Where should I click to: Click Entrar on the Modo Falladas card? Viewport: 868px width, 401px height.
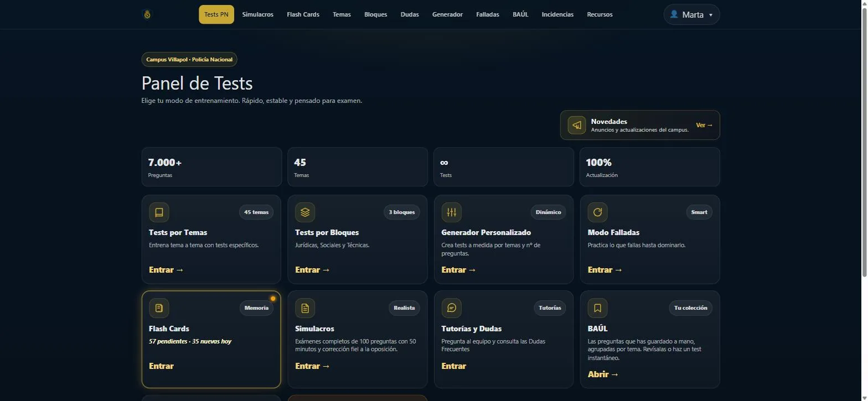[604, 270]
